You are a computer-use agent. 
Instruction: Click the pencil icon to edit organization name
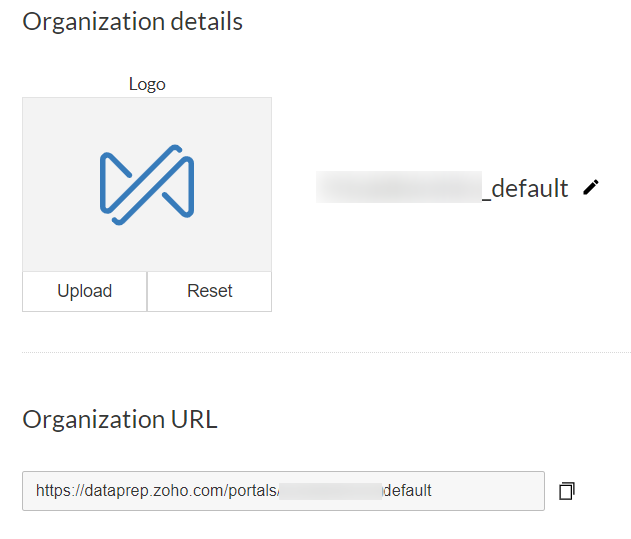tap(591, 188)
